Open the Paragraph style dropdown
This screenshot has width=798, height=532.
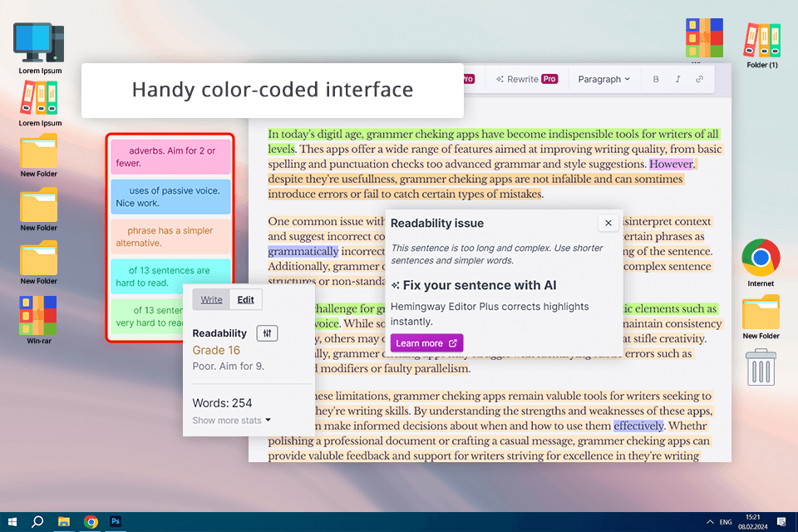(x=603, y=80)
